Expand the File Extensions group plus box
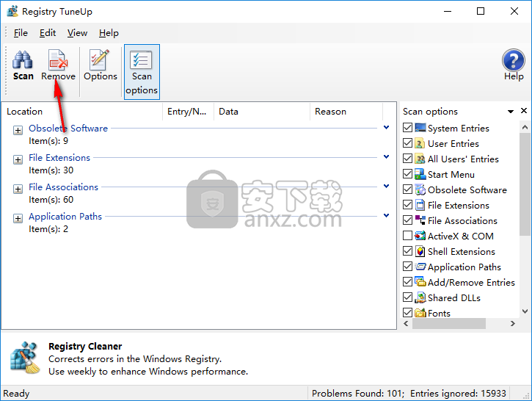The image size is (532, 401). point(18,159)
